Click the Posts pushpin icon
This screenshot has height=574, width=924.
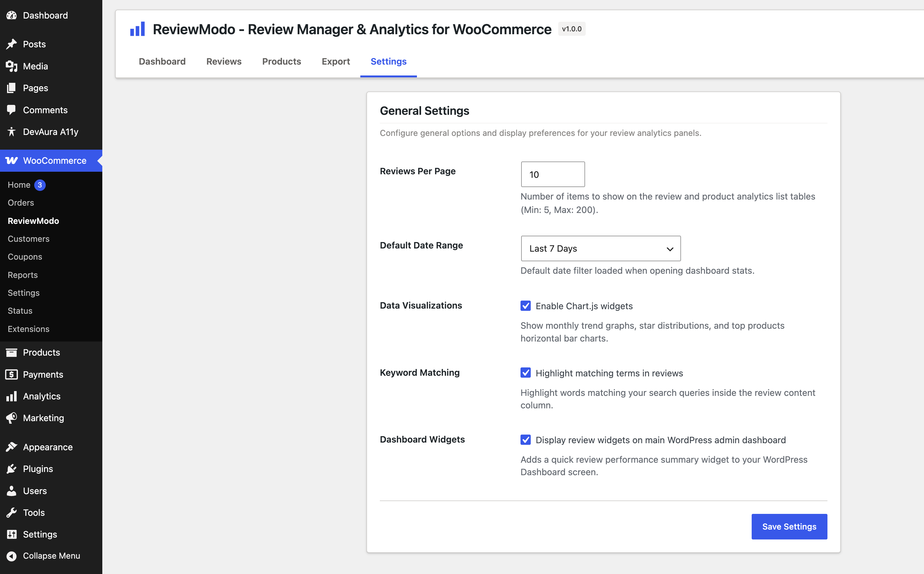tap(12, 44)
